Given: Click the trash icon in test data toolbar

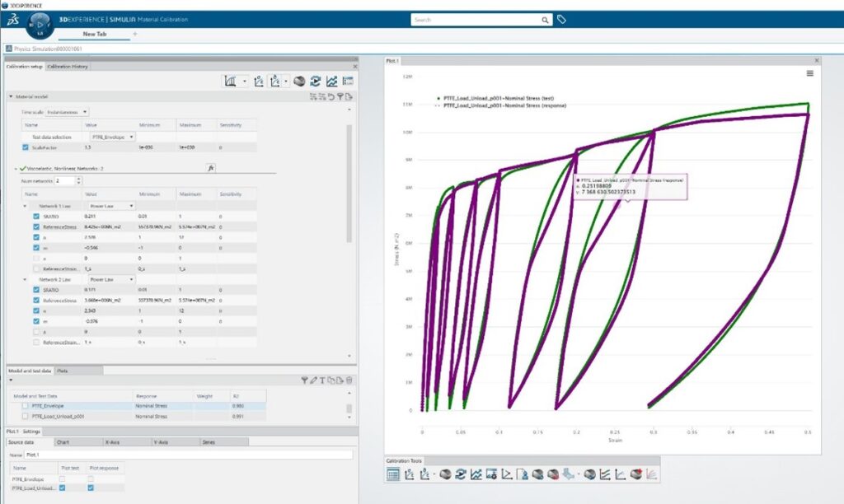Looking at the screenshot, I should (x=349, y=380).
